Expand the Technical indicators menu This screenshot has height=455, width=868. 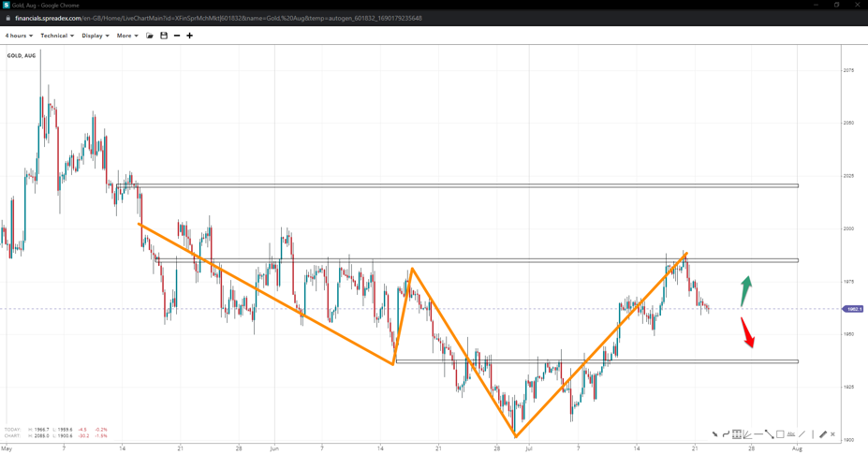pyautogui.click(x=56, y=36)
